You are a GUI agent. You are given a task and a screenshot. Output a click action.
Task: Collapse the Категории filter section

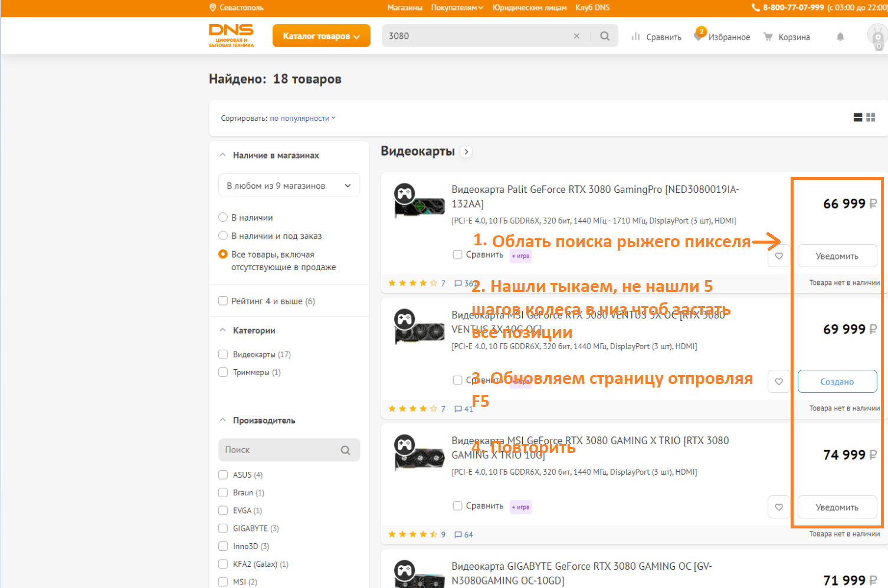222,330
